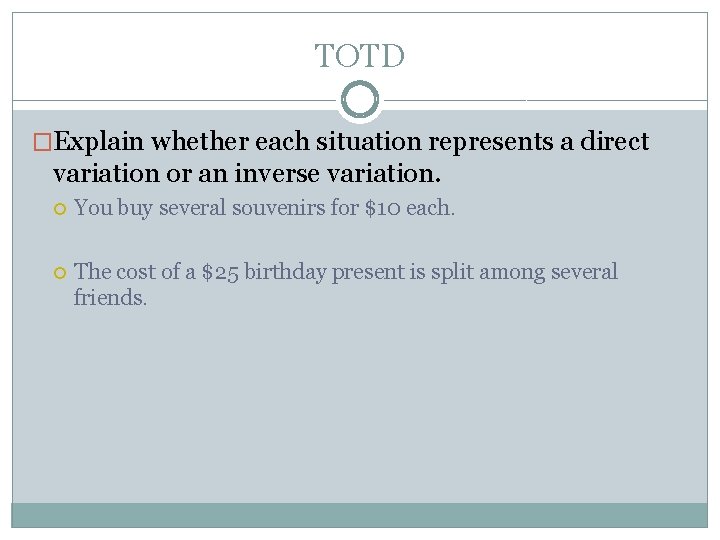Click the bullet marker beside birthday present sentence
This screenshot has width=720, height=540.
(x=60, y=273)
